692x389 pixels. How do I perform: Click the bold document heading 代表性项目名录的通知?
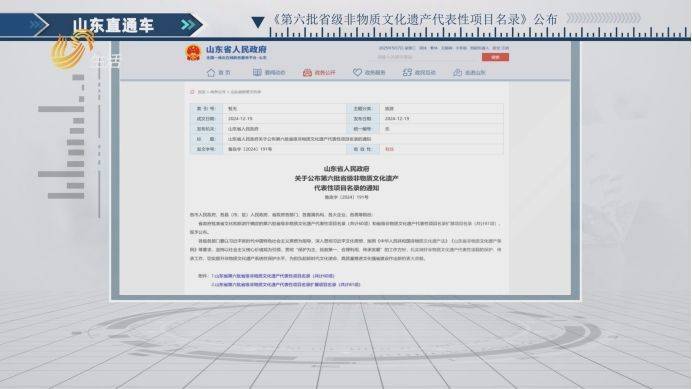(346, 188)
